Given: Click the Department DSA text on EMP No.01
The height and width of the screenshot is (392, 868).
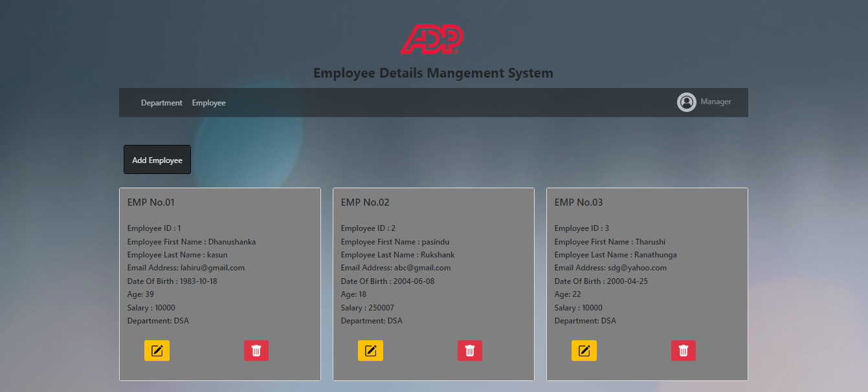Looking at the screenshot, I should (158, 320).
